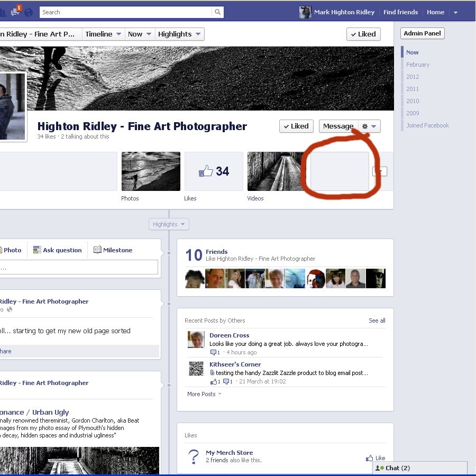Click the comment icon under Doreen Cross post
The image size is (476, 476).
point(213,352)
